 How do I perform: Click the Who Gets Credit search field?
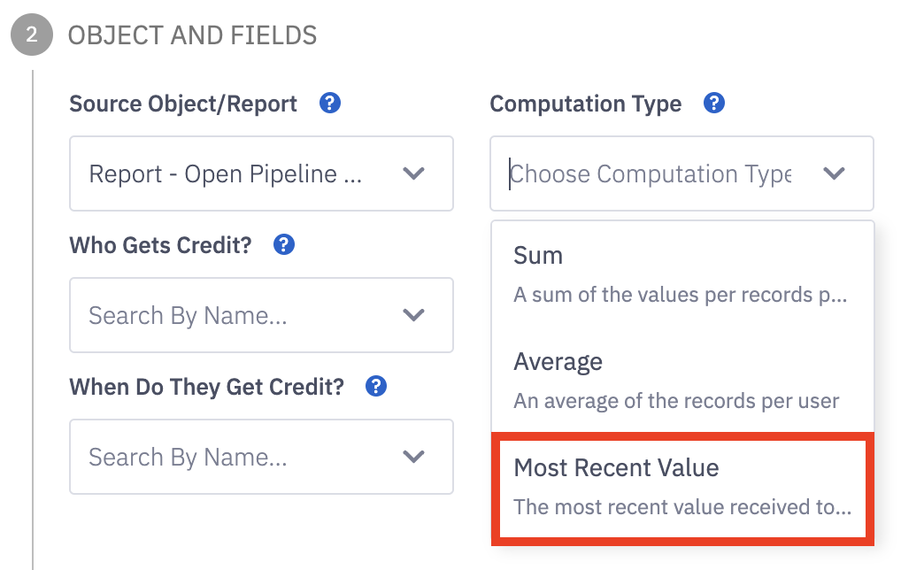point(261,315)
